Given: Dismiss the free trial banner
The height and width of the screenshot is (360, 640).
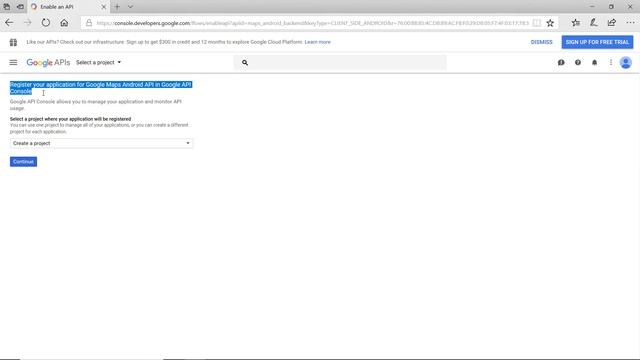Looking at the screenshot, I should pyautogui.click(x=541, y=42).
